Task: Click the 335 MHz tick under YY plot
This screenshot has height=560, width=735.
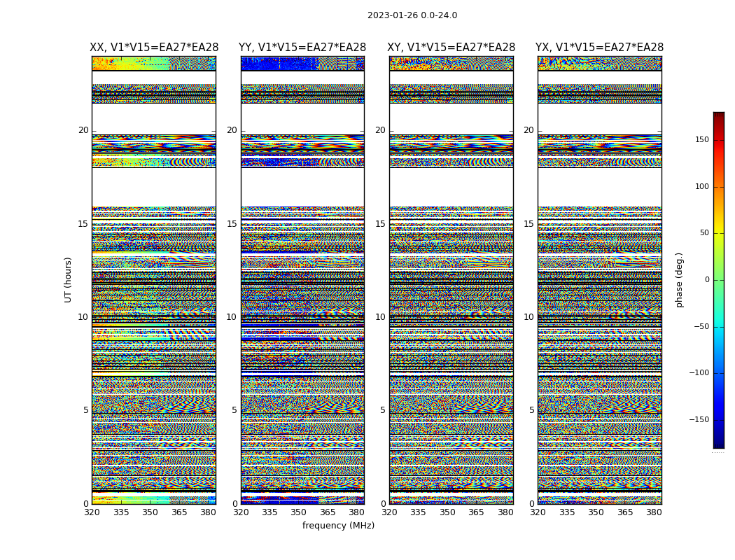Action: click(269, 512)
